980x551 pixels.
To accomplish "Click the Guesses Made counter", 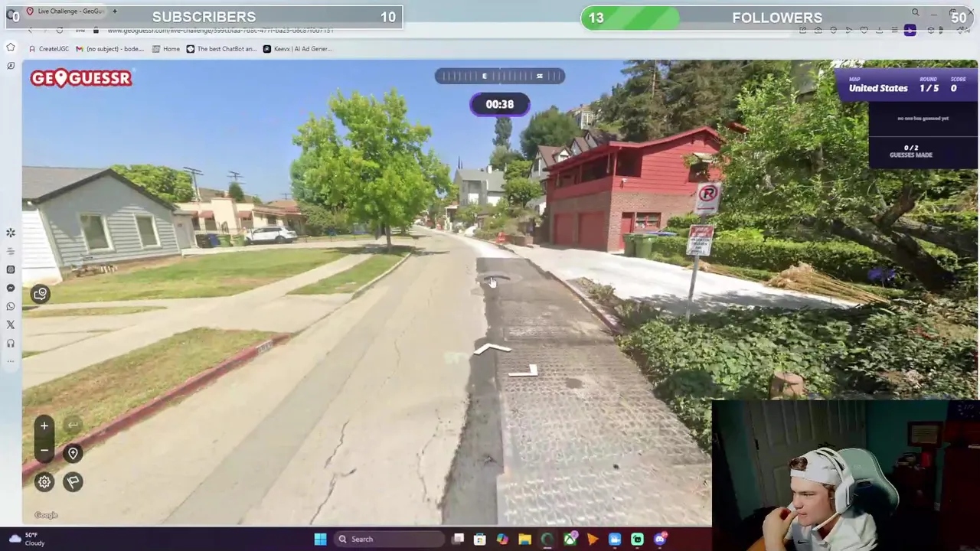I will (911, 152).
